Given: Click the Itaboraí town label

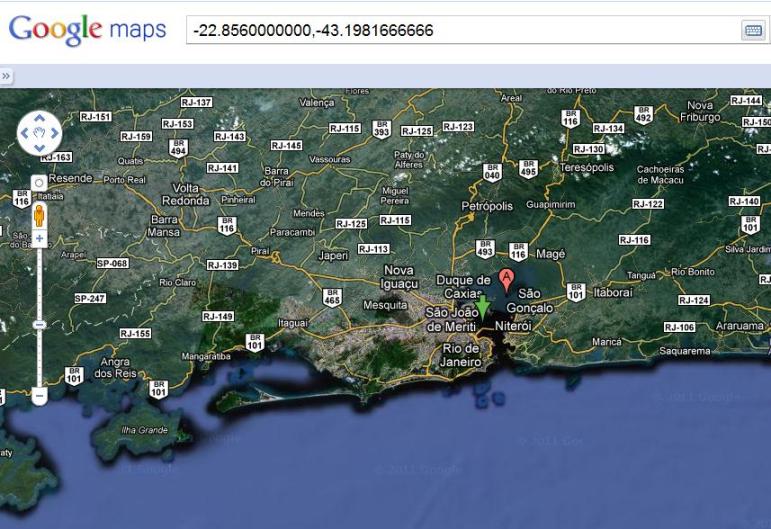Looking at the screenshot, I should (613, 292).
